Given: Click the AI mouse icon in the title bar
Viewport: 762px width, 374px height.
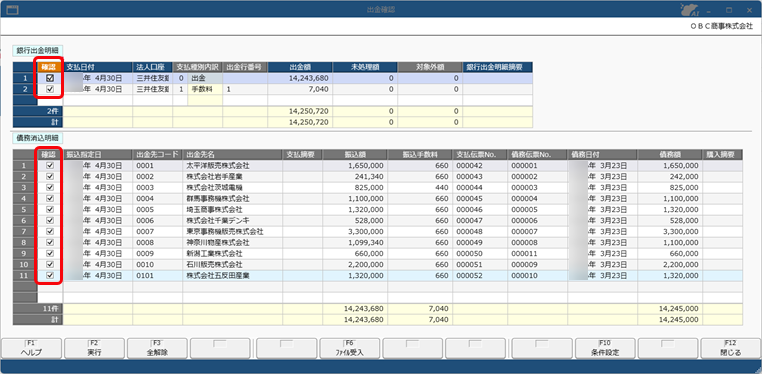Looking at the screenshot, I should [690, 9].
